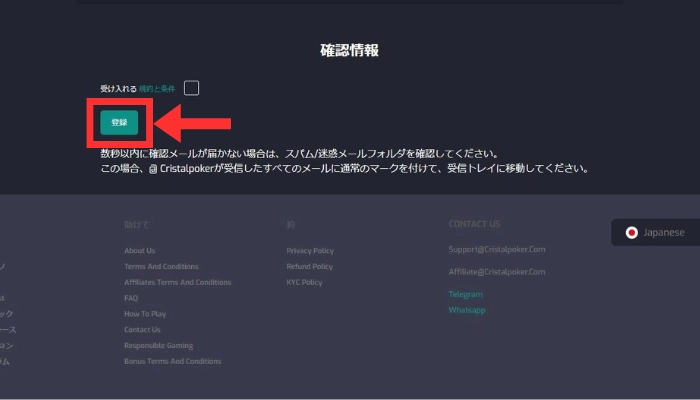This screenshot has height=400, width=700.
Task: Click the Affiliate@Cristalpoker.Com email address
Action: [x=497, y=271]
